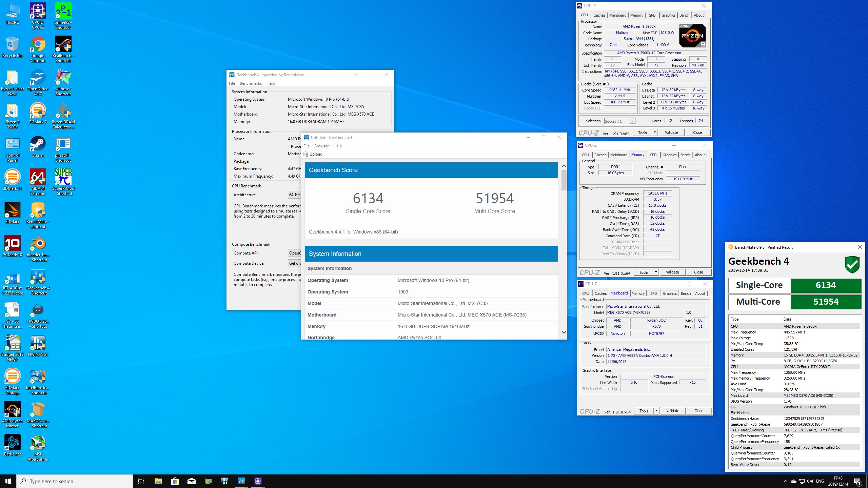Click Validate in top CPU-Z window

[671, 133]
